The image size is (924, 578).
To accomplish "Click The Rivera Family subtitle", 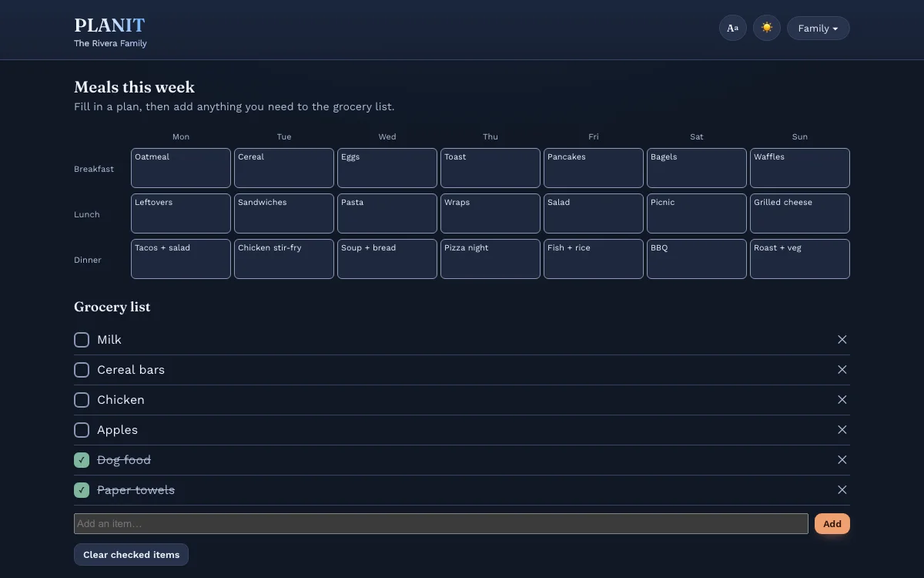I will pos(110,44).
